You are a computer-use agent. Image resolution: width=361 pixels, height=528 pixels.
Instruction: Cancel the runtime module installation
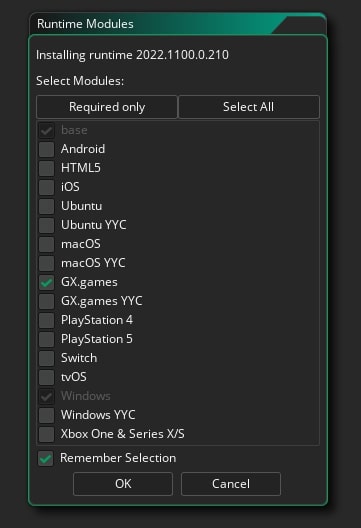[x=231, y=484]
